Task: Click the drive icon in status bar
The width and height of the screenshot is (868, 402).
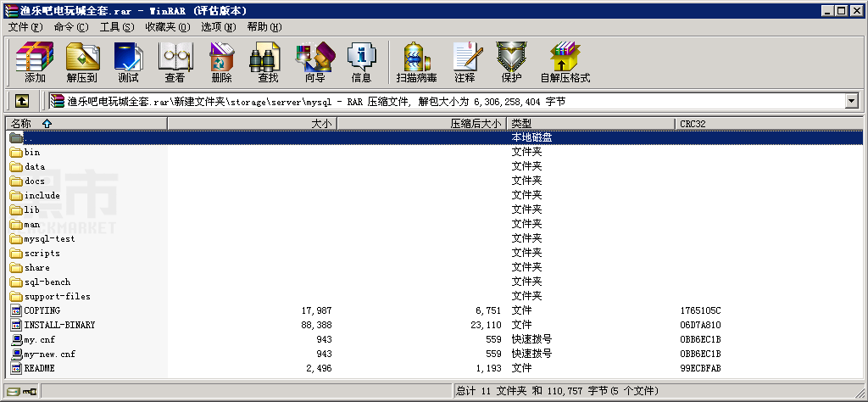Action: click(14, 391)
